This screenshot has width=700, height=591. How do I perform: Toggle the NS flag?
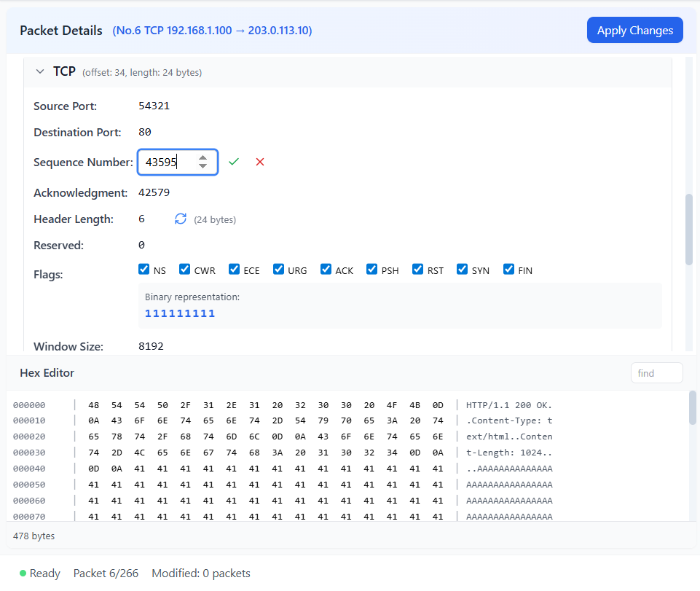143,269
